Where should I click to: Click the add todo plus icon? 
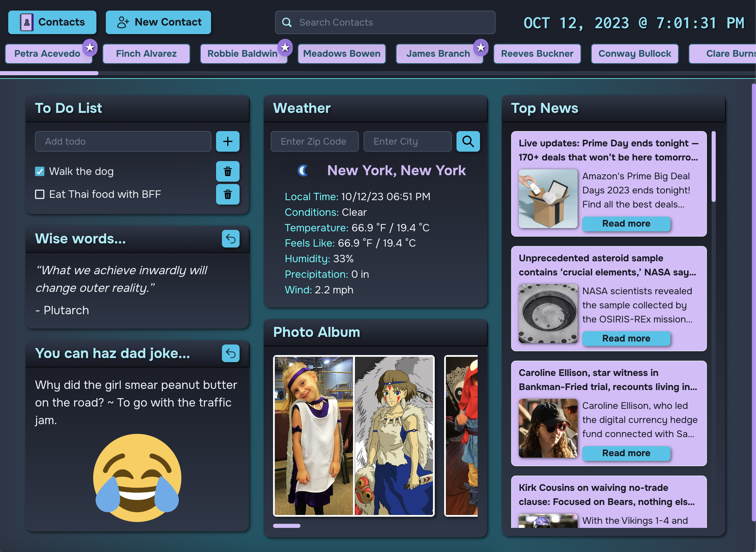point(228,141)
